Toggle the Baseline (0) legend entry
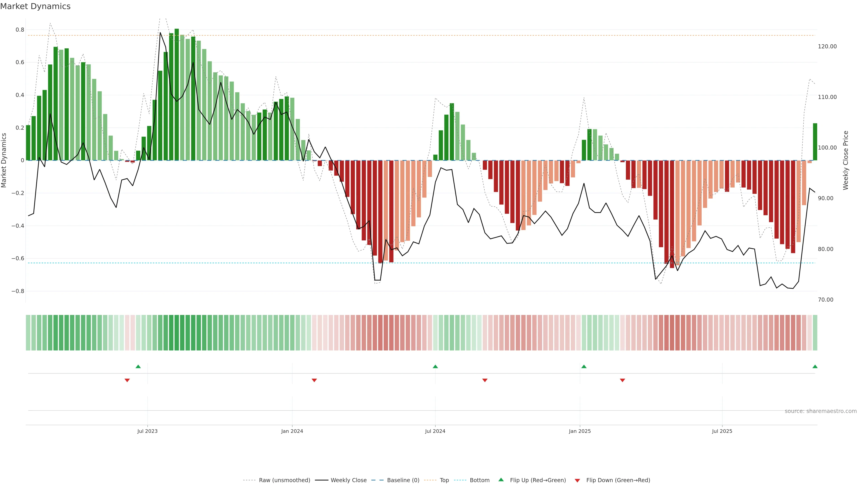The height and width of the screenshot is (488, 868). [x=403, y=480]
